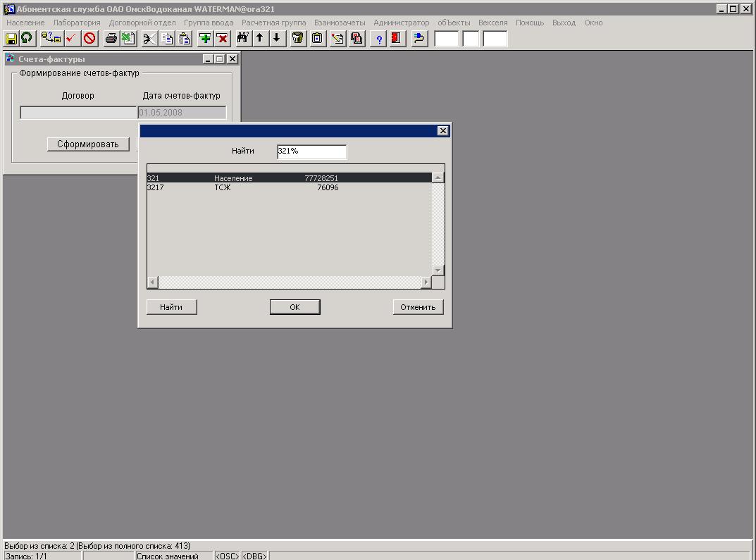Click the printer icon in toolbar
The width and height of the screenshot is (756, 560).
point(111,39)
